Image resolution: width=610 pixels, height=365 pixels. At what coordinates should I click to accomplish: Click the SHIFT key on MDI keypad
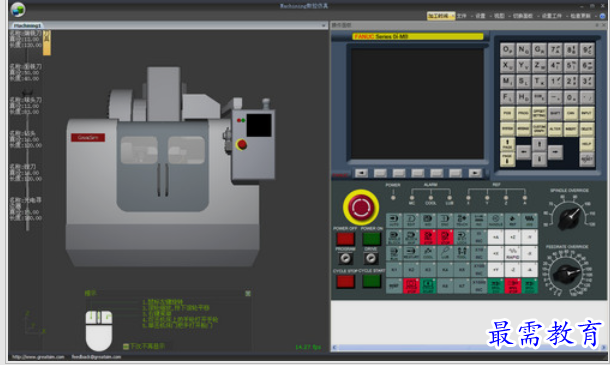tap(555, 114)
